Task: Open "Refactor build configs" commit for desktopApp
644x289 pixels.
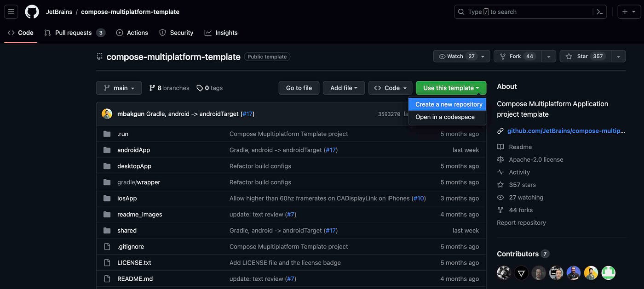Action: click(260, 166)
